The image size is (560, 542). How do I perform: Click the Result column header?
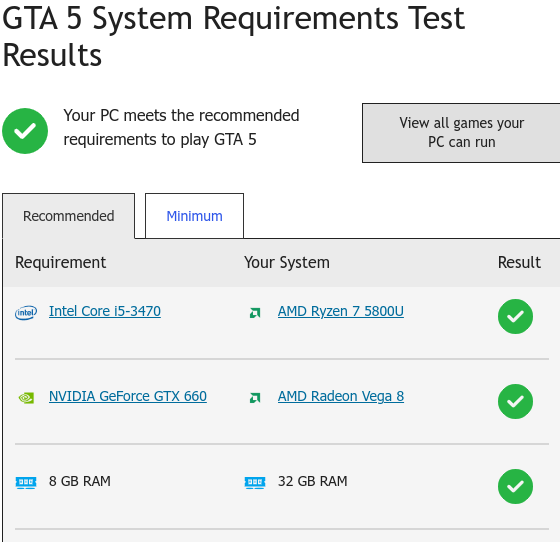click(519, 262)
